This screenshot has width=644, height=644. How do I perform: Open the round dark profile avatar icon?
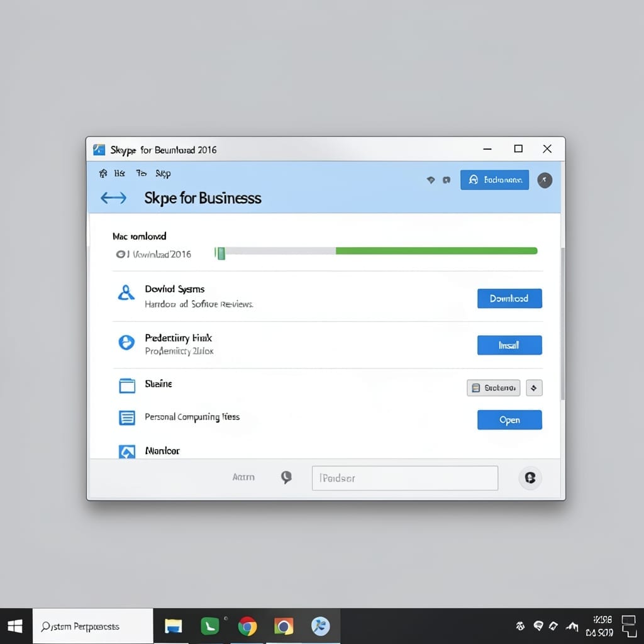[x=545, y=180]
